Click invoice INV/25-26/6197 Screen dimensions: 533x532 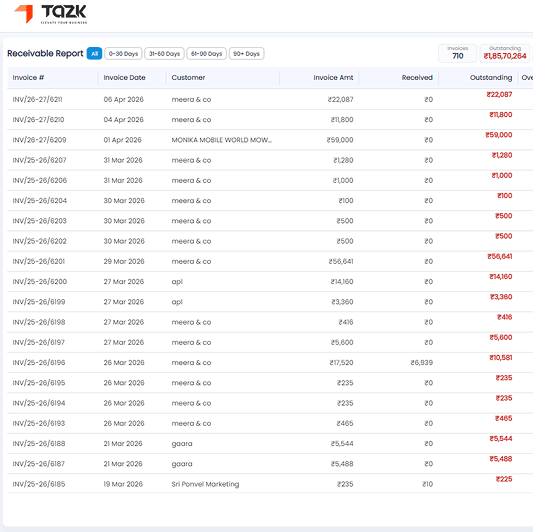[x=39, y=342]
